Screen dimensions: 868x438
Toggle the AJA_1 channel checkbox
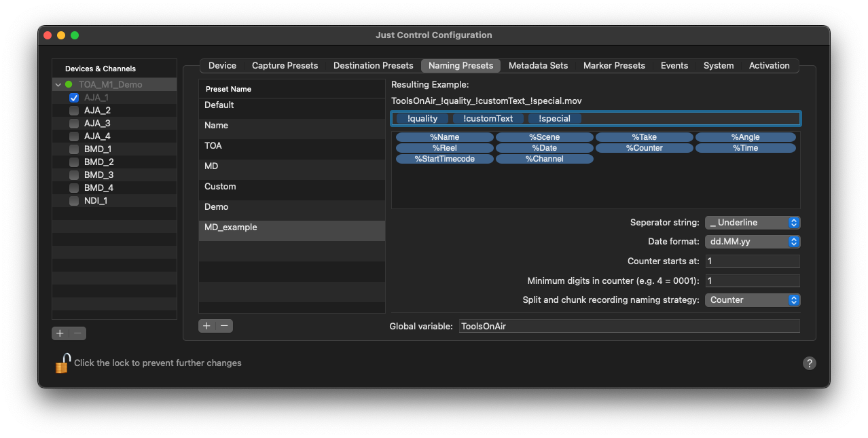[74, 98]
